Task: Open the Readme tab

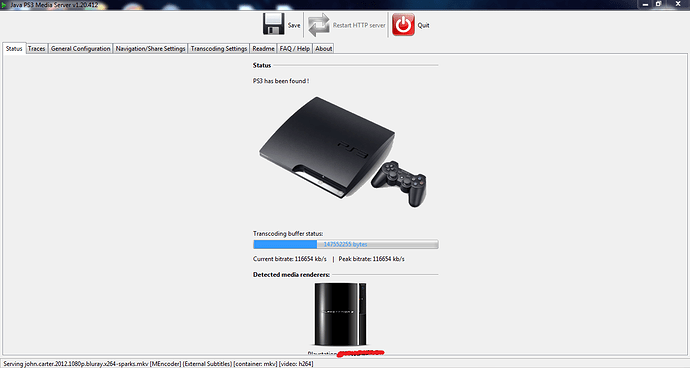Action: [x=263, y=48]
